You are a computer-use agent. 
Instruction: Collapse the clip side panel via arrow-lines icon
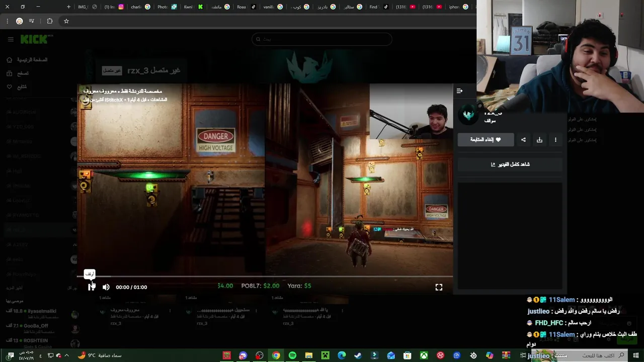(x=459, y=91)
